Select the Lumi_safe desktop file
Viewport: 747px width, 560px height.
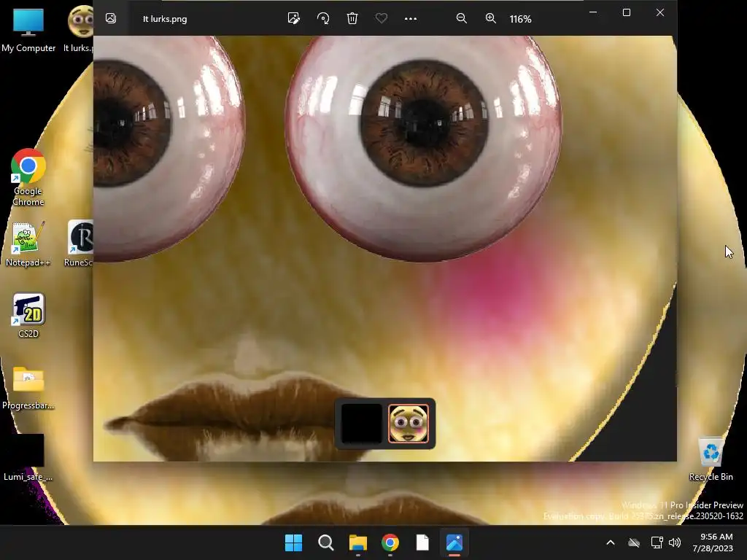tap(28, 457)
